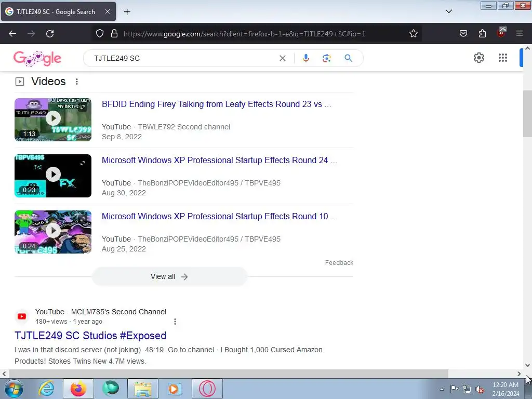Open BFDID Ending Firey Talking video link
This screenshot has width=532, height=399.
tap(217, 104)
